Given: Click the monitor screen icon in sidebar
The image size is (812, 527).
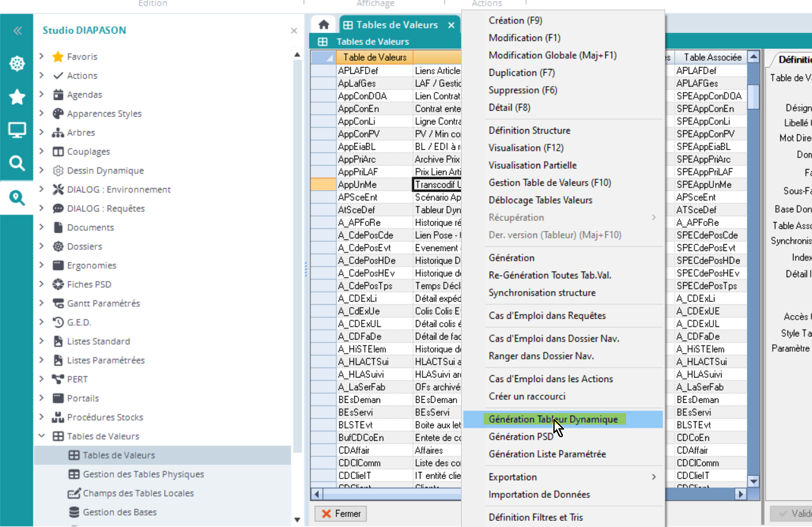Looking at the screenshot, I should coord(16,130).
